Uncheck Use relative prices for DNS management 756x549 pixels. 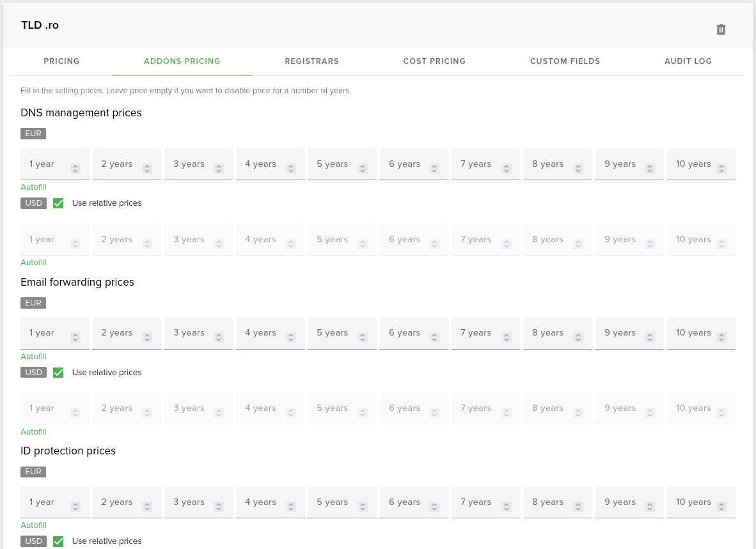[x=58, y=203]
